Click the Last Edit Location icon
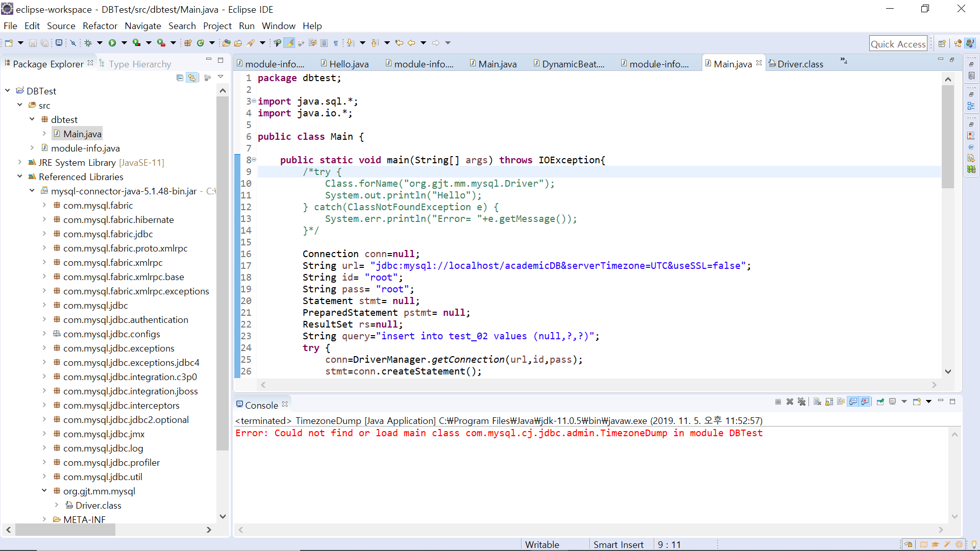The height and width of the screenshot is (551, 980). [399, 43]
